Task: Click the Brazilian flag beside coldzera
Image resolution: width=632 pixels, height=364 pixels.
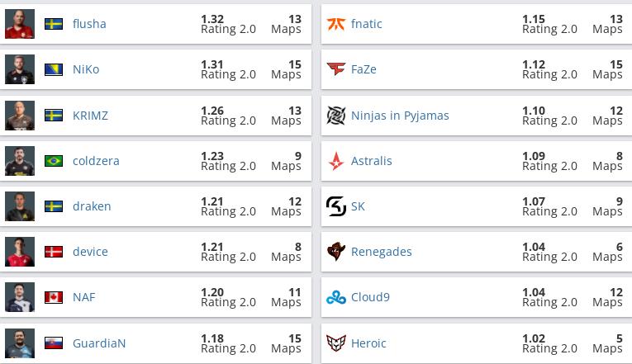Action: pos(54,161)
